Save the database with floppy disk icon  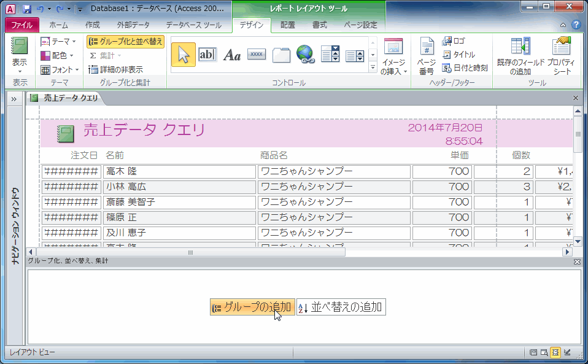pyautogui.click(x=26, y=9)
